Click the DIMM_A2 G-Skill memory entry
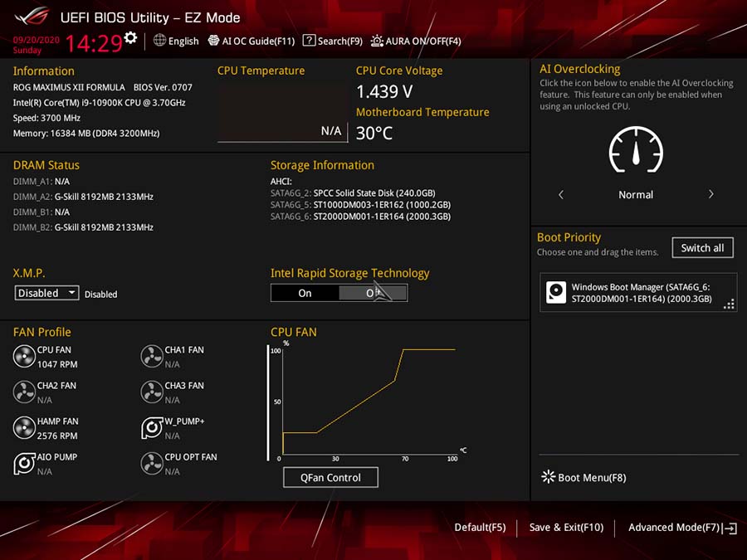747x560 pixels. (x=83, y=197)
